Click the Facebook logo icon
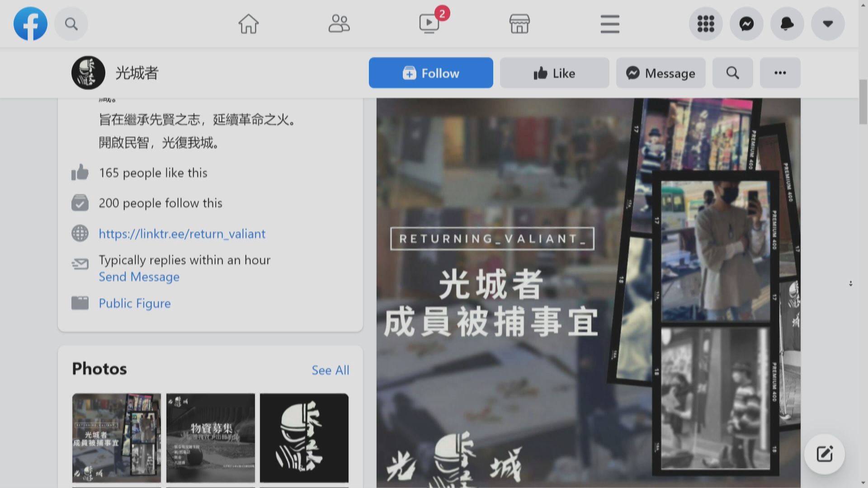The image size is (868, 488). click(30, 24)
